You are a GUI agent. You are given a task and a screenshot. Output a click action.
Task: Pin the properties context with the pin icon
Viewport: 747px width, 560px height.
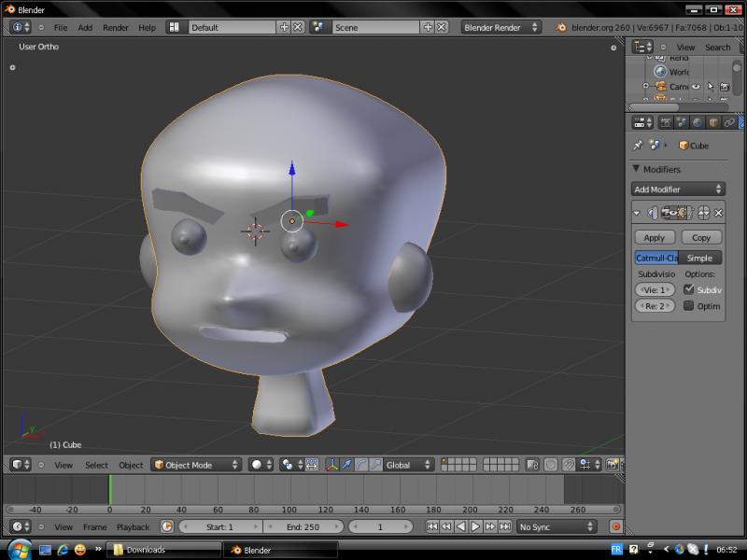[638, 146]
